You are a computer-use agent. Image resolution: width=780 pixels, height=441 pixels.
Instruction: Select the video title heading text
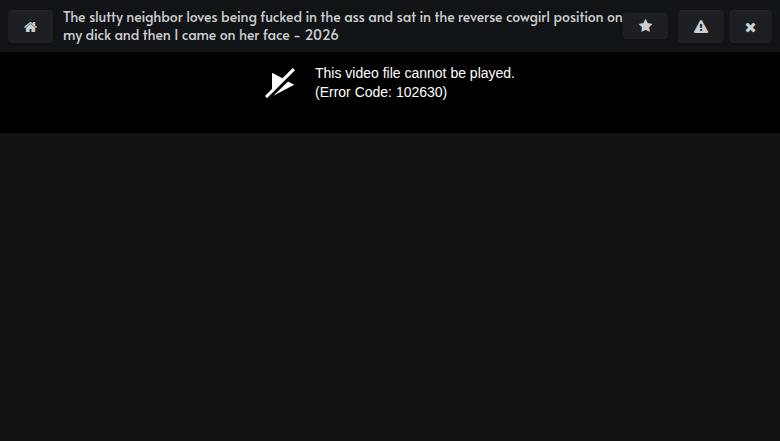point(343,26)
